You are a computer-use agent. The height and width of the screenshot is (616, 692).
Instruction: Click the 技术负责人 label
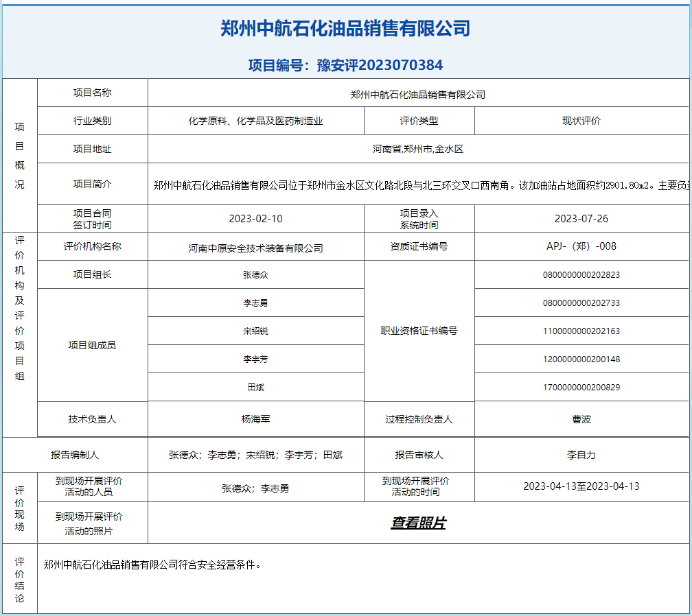(92, 419)
